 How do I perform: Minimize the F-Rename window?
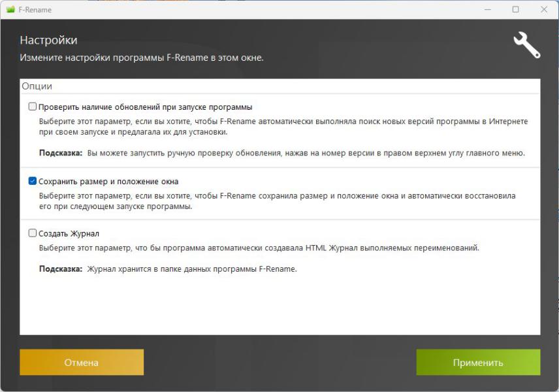pos(488,10)
